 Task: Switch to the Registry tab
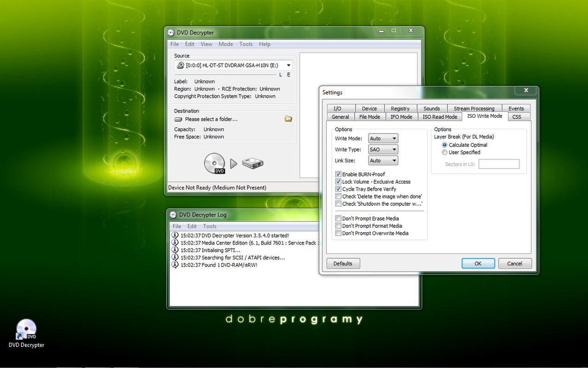point(400,109)
